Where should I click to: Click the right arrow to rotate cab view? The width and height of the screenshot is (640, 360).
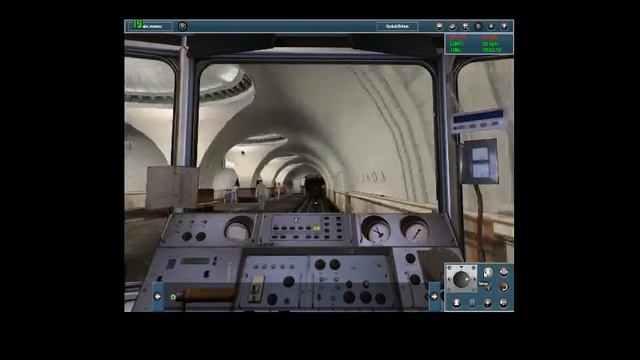[x=434, y=297]
